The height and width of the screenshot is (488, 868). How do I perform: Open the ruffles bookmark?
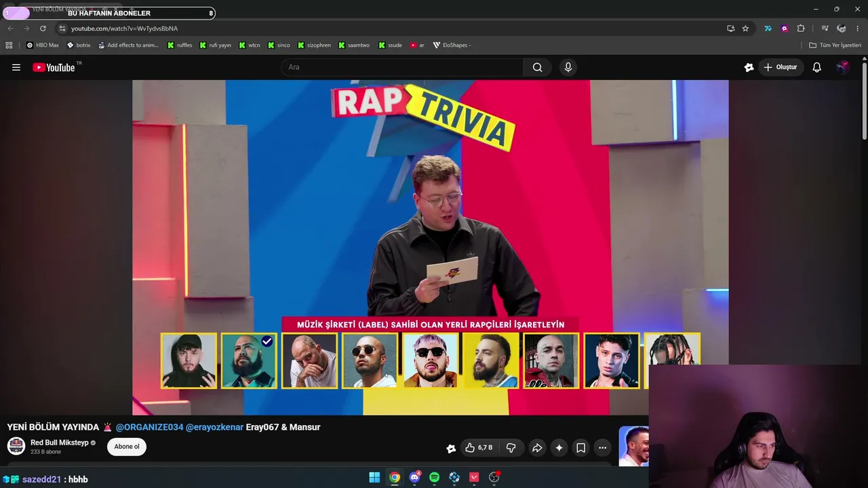pyautogui.click(x=180, y=45)
